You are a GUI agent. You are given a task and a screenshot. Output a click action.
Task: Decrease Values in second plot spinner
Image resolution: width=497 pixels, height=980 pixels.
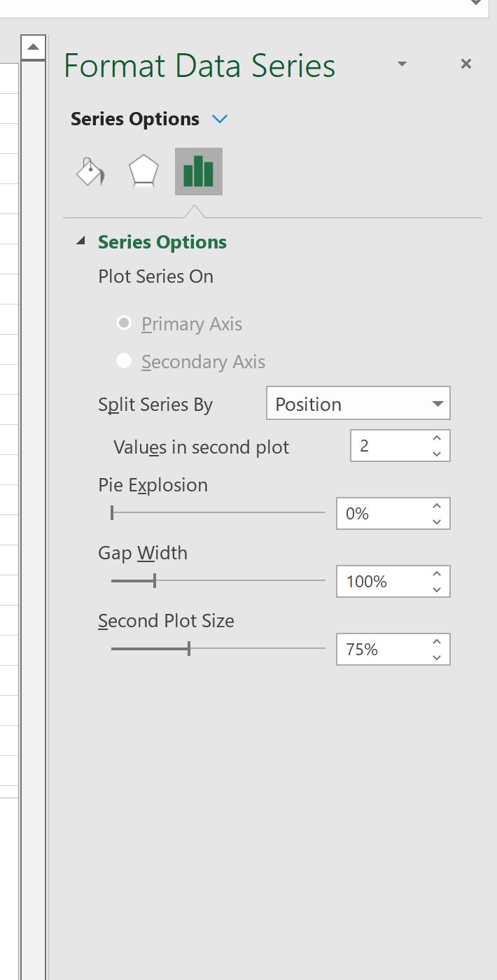[x=437, y=454]
